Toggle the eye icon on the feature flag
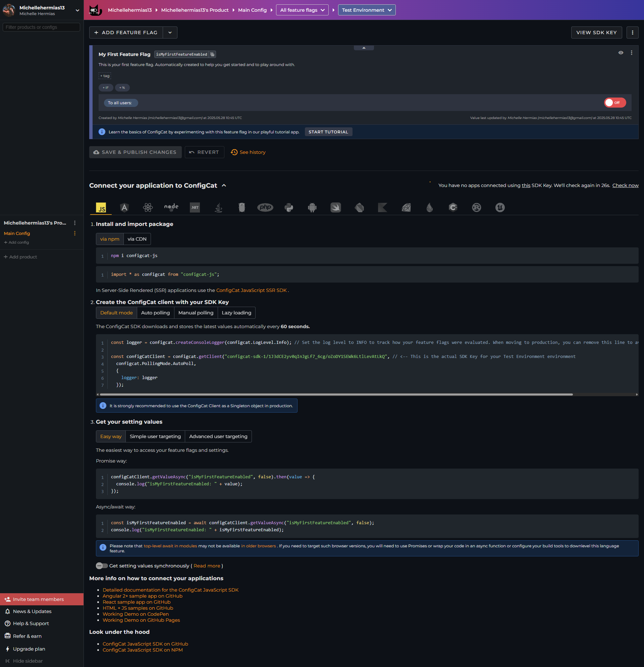The width and height of the screenshot is (644, 667). (x=621, y=53)
